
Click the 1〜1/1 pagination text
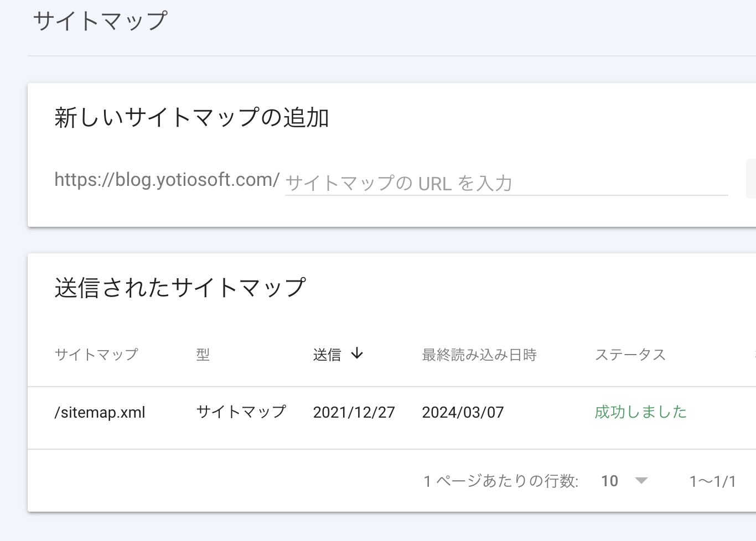pos(713,481)
